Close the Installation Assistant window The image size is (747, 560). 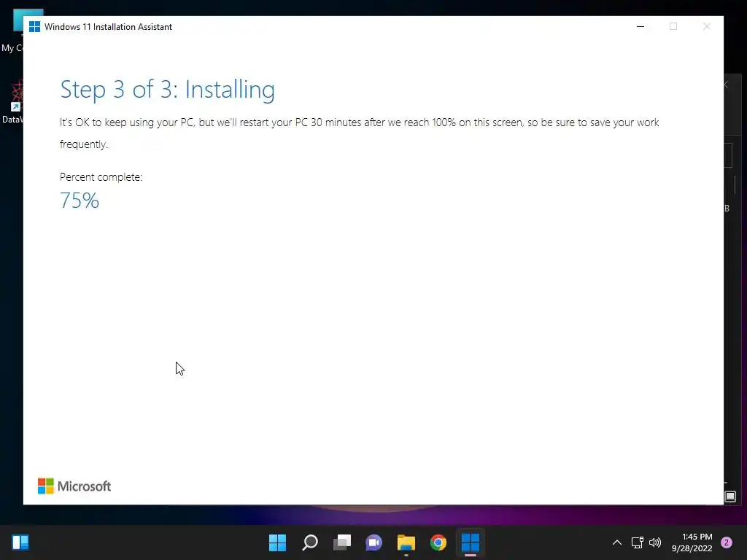coord(706,27)
